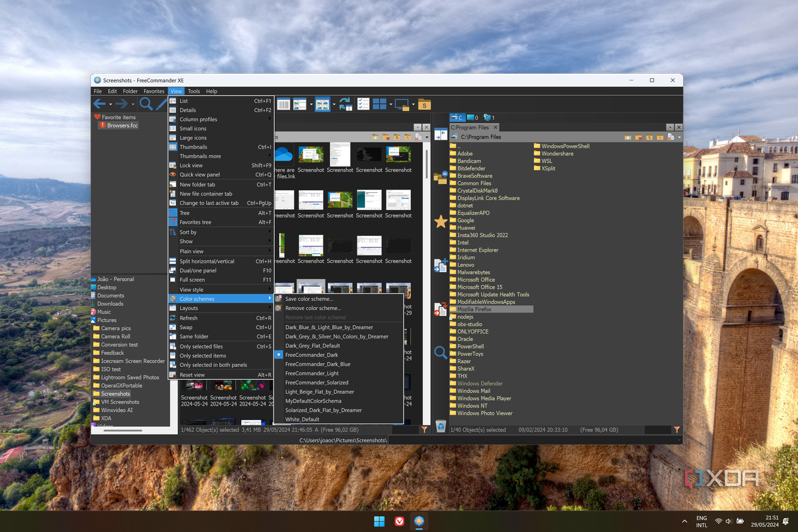
Task: Click the orange filter funnel in left status bar
Action: pos(424,429)
